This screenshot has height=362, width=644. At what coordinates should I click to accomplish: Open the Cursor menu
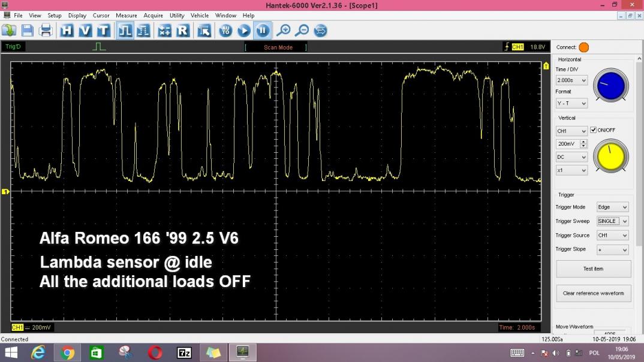point(101,15)
